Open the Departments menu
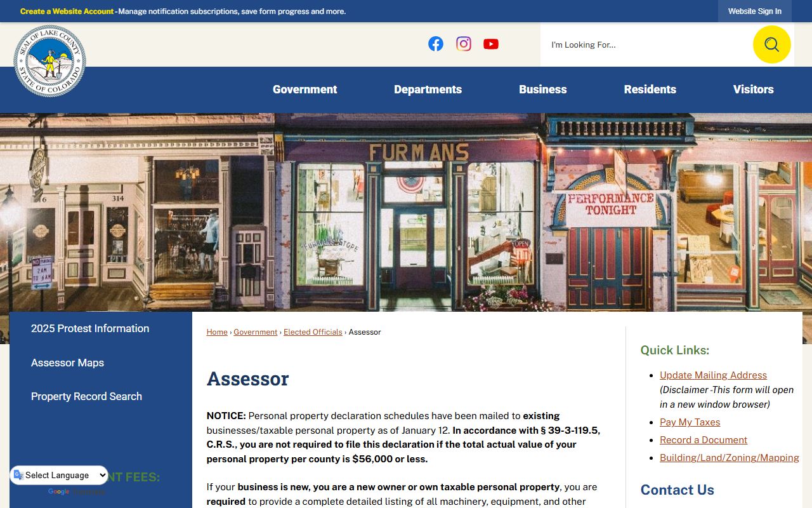The height and width of the screenshot is (508, 812). (x=428, y=90)
